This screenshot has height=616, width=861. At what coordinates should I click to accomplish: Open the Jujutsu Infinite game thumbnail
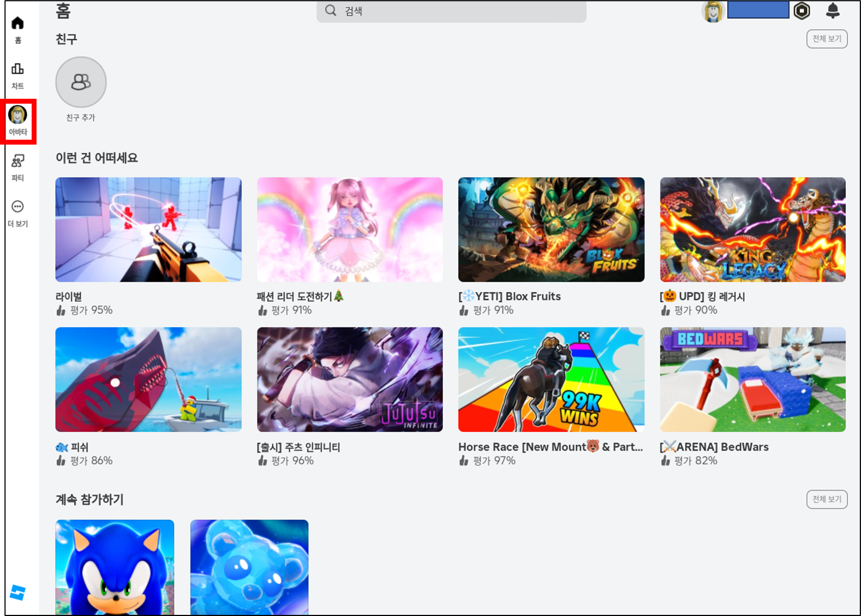coord(350,380)
